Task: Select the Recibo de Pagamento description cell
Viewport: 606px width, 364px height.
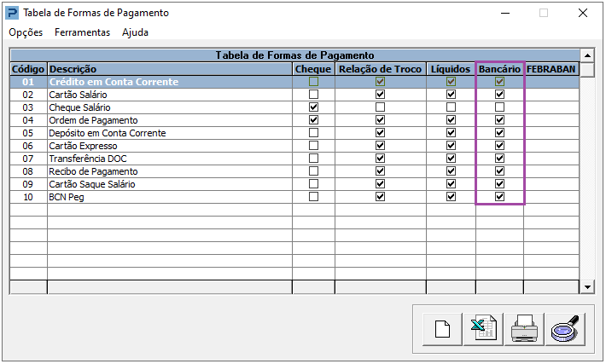Action: (x=170, y=171)
